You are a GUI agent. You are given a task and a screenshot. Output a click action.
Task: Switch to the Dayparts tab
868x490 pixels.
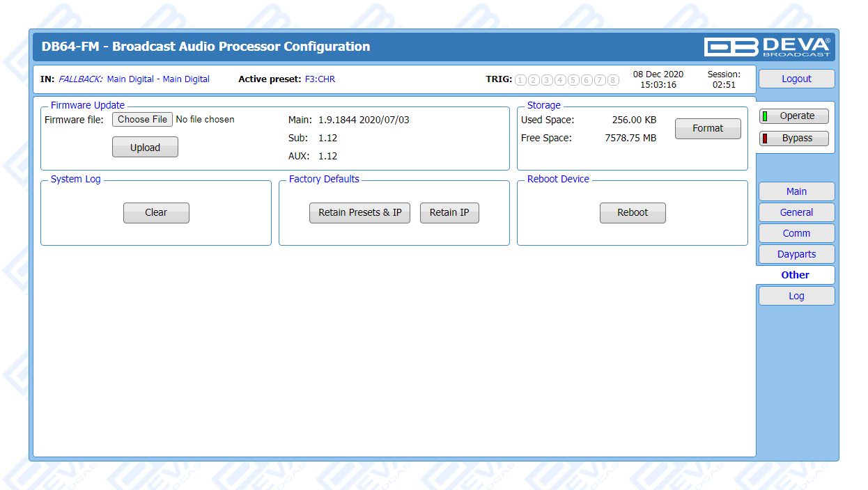[x=796, y=254]
